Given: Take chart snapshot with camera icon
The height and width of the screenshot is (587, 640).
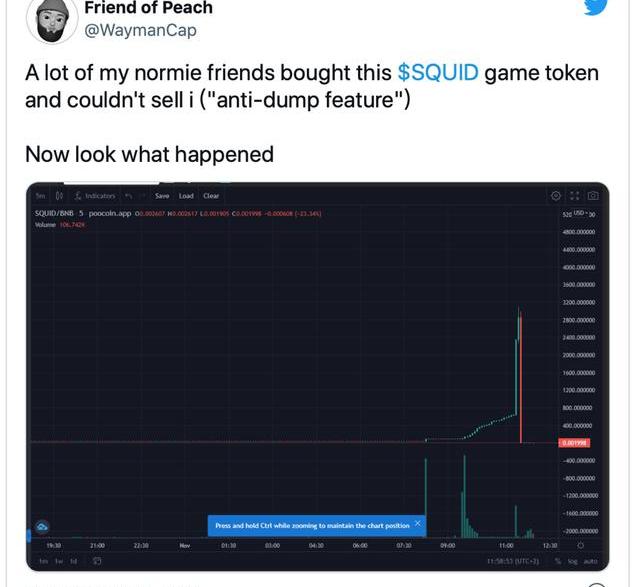Looking at the screenshot, I should click(593, 196).
